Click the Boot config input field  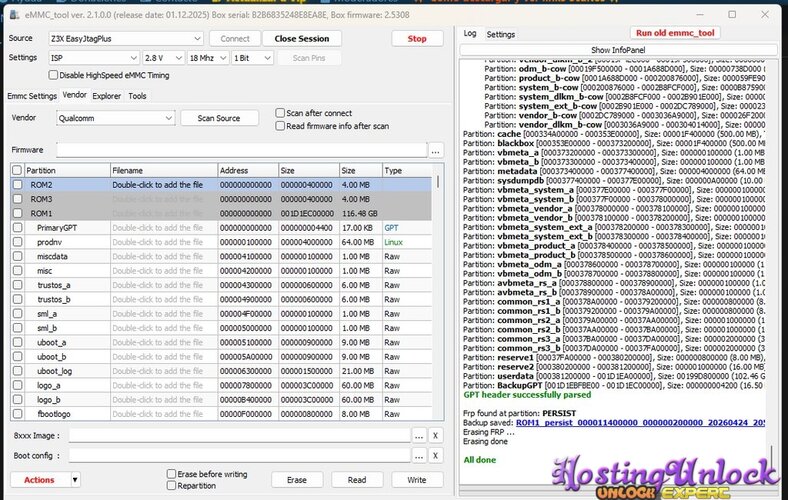240,455
